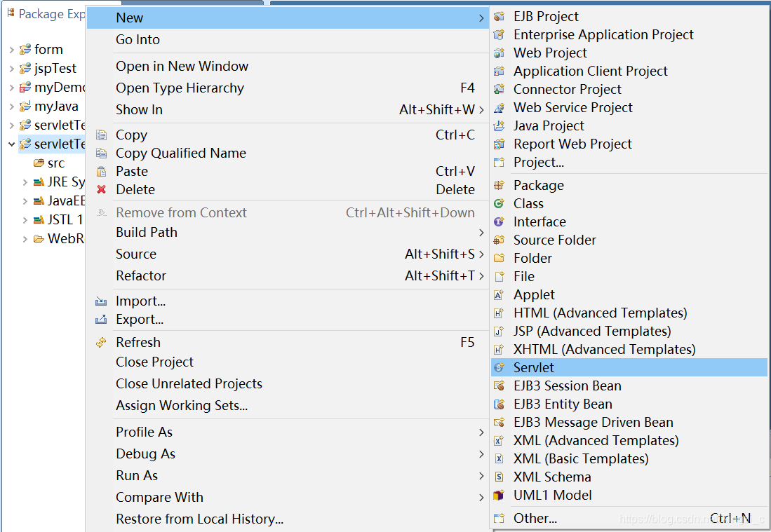771x532 pixels.
Task: Expand the form project tree node
Action: pos(12,50)
